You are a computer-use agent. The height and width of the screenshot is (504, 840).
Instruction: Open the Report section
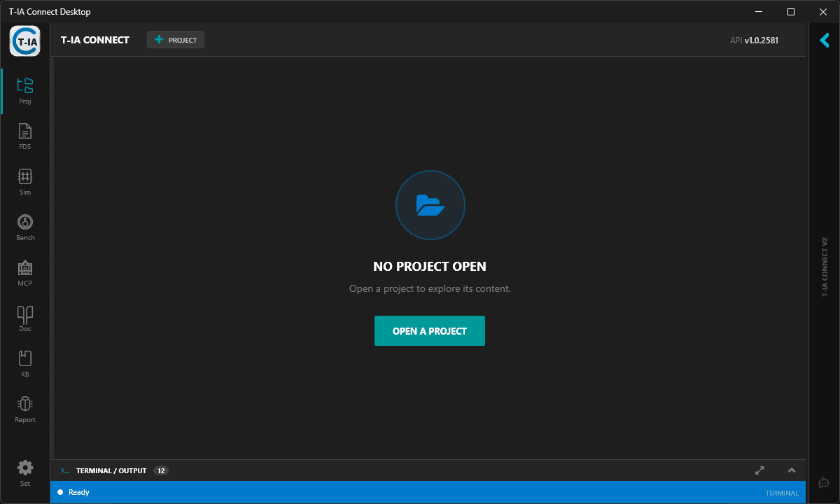[24, 408]
